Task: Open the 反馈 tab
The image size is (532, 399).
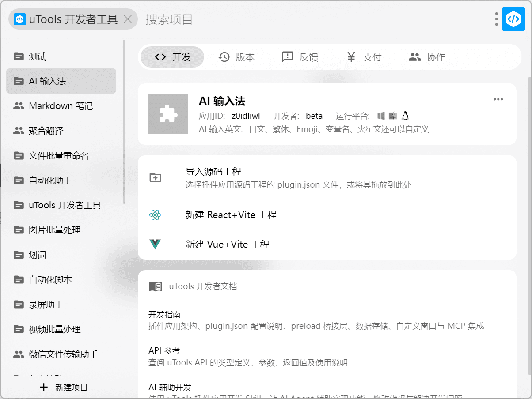Action: [300, 57]
